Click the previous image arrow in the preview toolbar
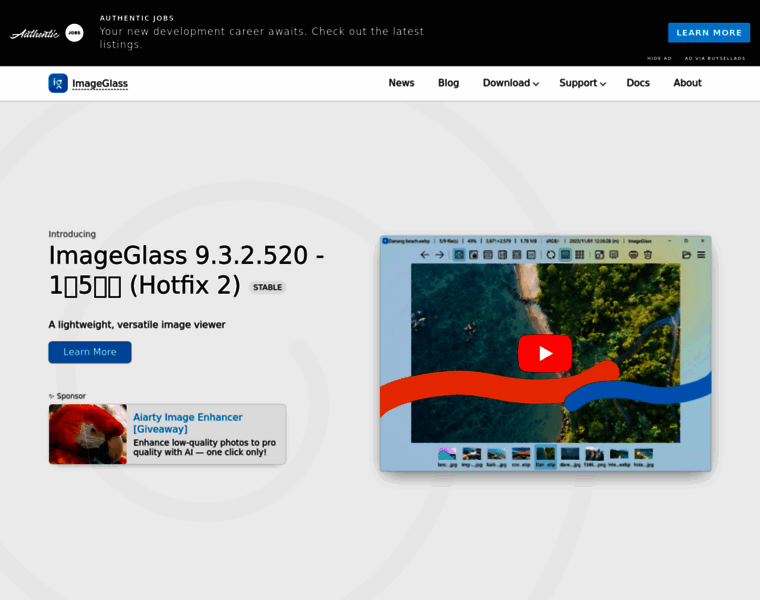 click(425, 255)
